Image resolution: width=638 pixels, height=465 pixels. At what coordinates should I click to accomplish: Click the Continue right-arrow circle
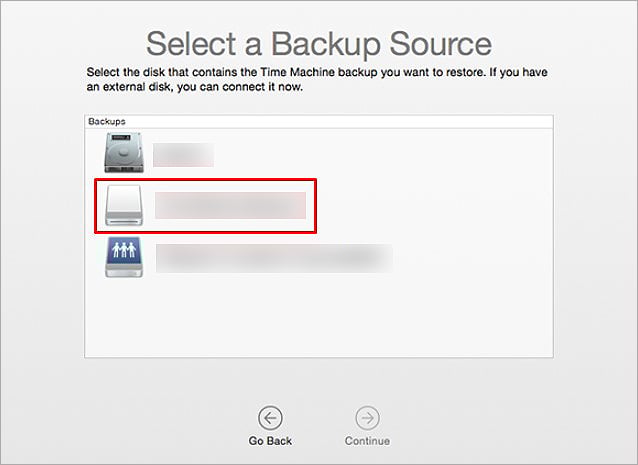coord(367,418)
